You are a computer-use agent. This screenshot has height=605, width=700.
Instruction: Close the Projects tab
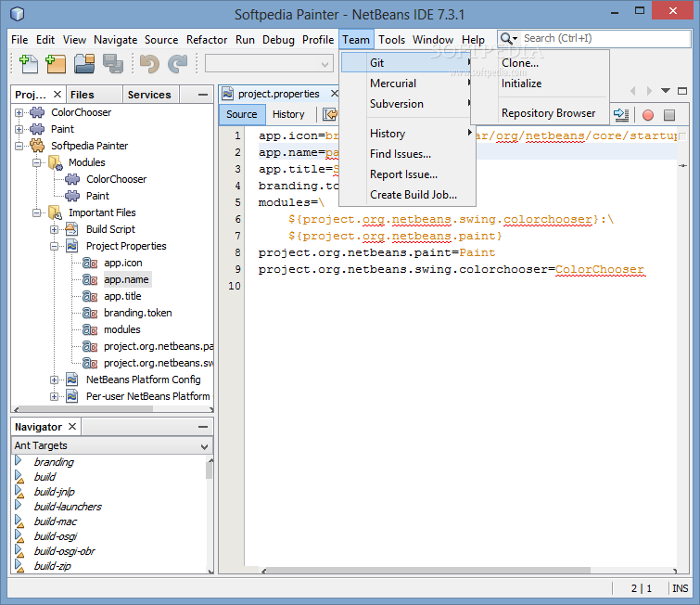click(57, 95)
